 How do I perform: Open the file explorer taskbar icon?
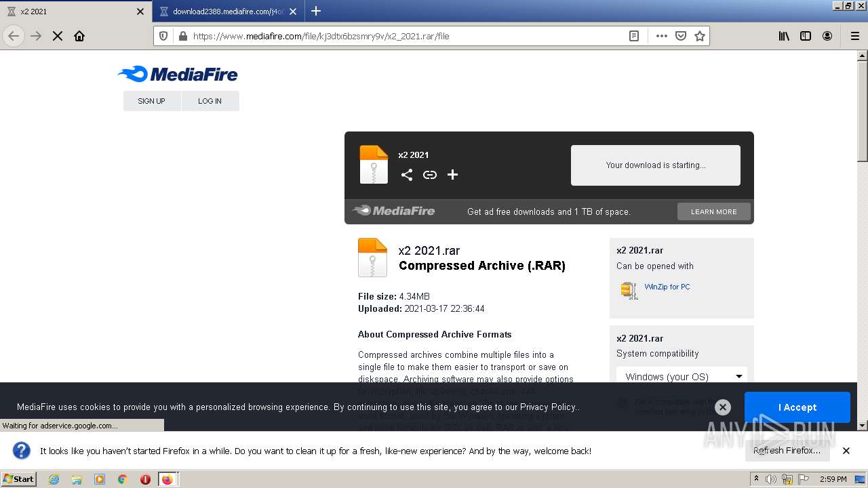point(77,479)
